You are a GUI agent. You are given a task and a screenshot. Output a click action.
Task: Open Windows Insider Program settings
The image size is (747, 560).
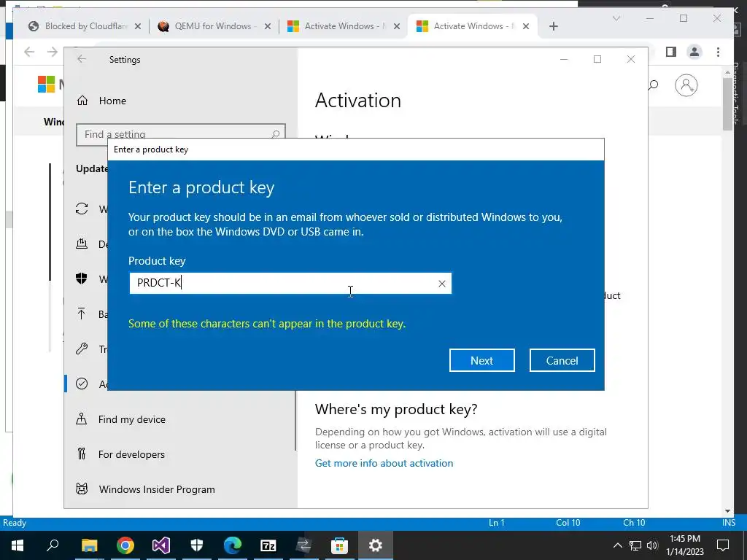click(x=157, y=489)
